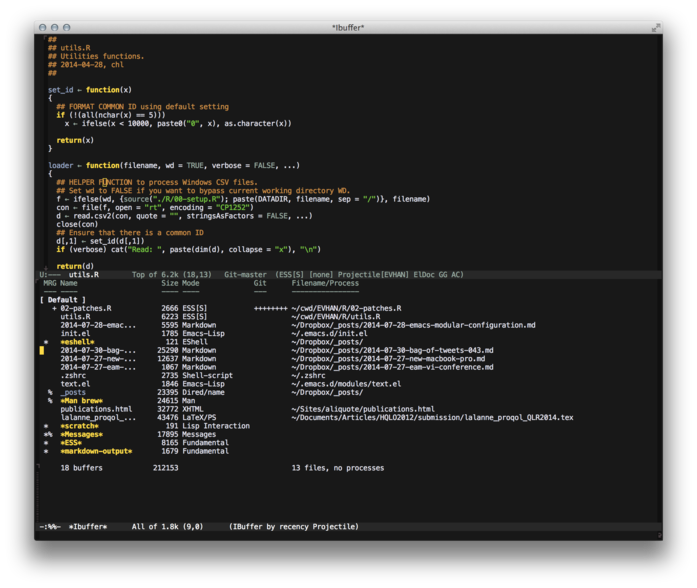697x588 pixels.
Task: Click the green zoom window button
Action: 67,28
